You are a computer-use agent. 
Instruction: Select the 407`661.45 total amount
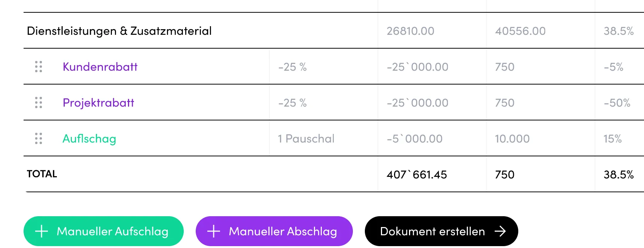417,174
